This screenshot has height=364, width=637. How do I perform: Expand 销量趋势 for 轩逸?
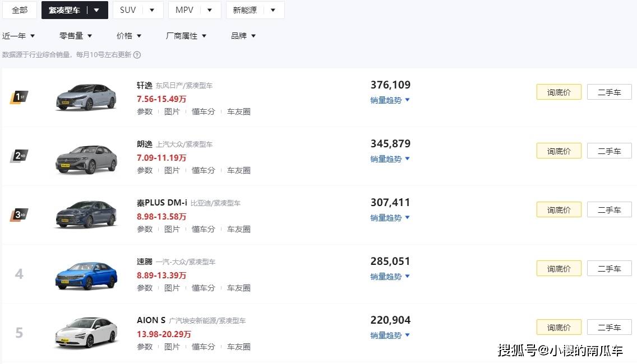(390, 100)
